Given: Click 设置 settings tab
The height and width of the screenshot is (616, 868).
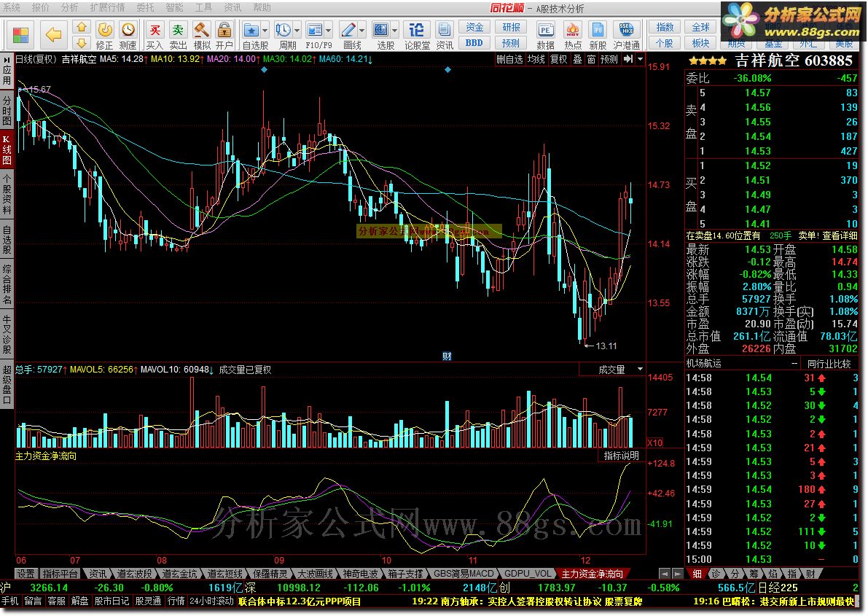Looking at the screenshot, I should [x=25, y=573].
